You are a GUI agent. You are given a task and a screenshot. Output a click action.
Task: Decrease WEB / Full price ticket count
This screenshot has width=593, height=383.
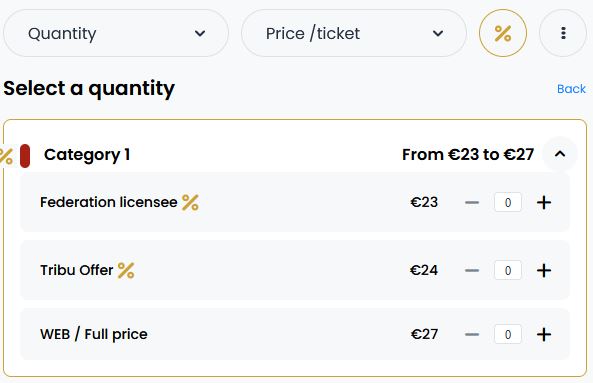coord(472,334)
